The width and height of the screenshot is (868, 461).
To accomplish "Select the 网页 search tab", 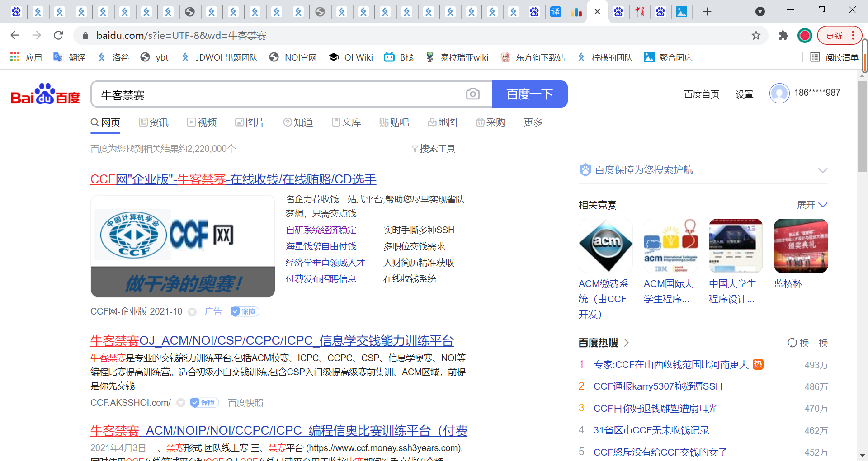I will 105,122.
